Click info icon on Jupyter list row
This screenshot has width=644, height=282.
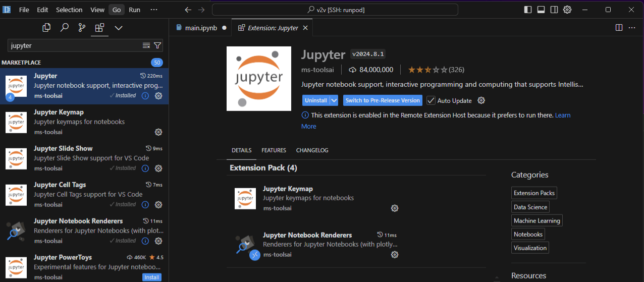tap(145, 95)
